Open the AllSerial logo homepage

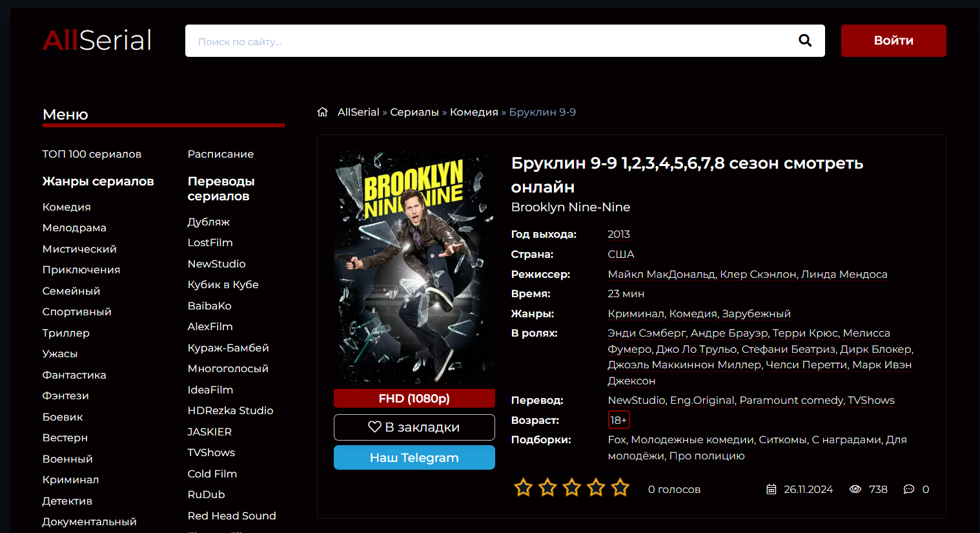coord(97,40)
